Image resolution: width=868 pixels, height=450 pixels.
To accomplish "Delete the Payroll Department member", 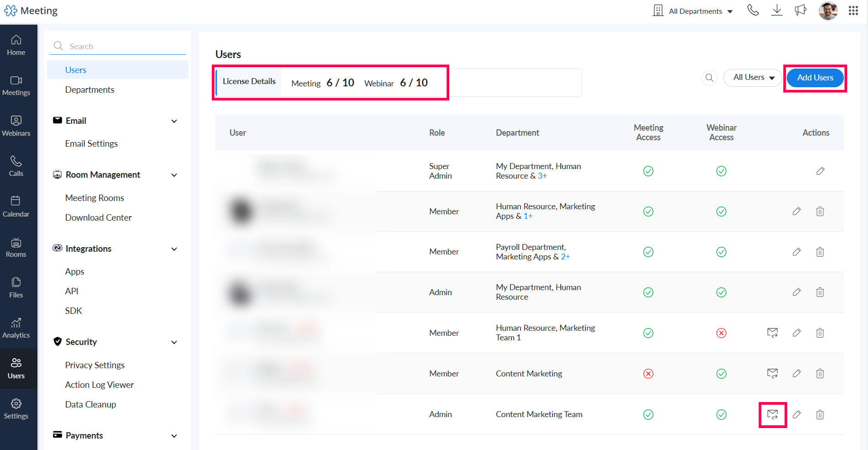I will point(820,252).
